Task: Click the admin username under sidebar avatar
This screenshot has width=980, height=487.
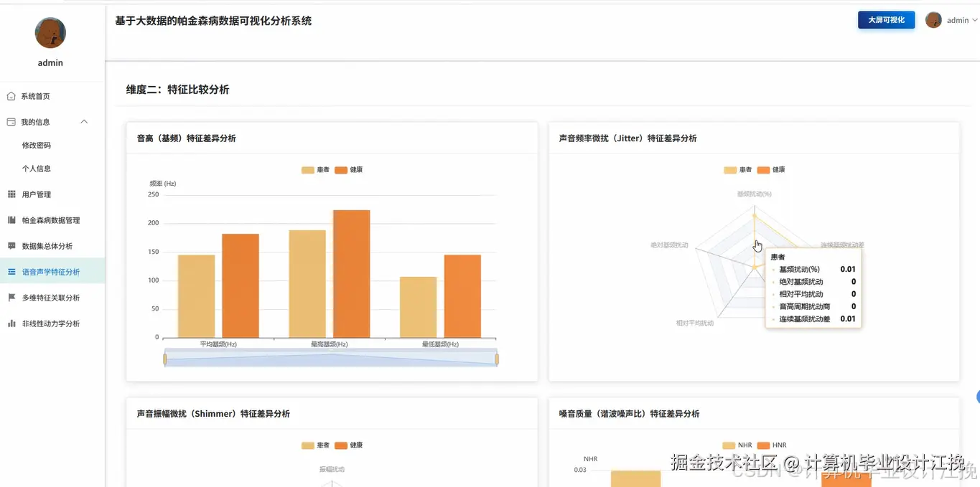Action: (x=50, y=63)
